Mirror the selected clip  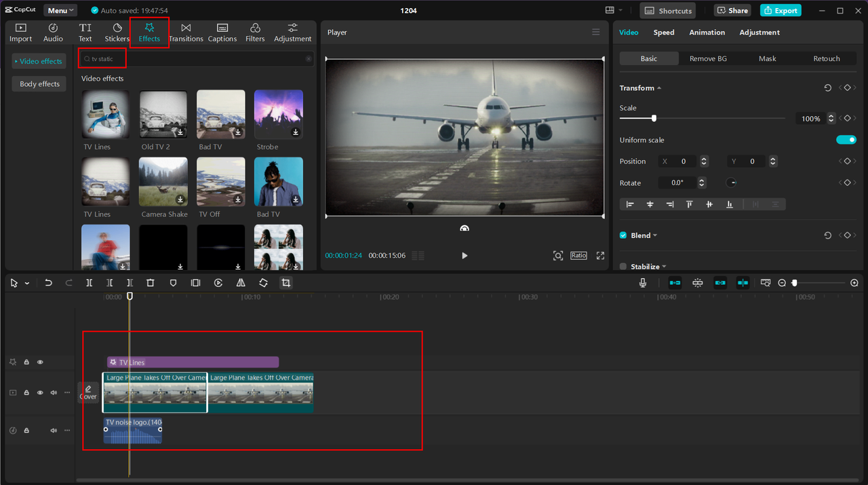pos(241,283)
